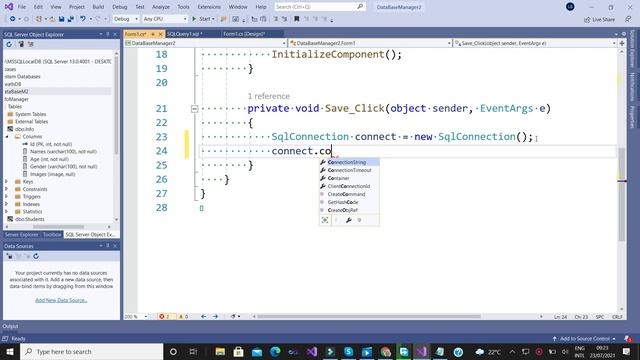Select ConnectionTimeout in IntelliSense list
This screenshot has width=640, height=360.
click(x=349, y=170)
